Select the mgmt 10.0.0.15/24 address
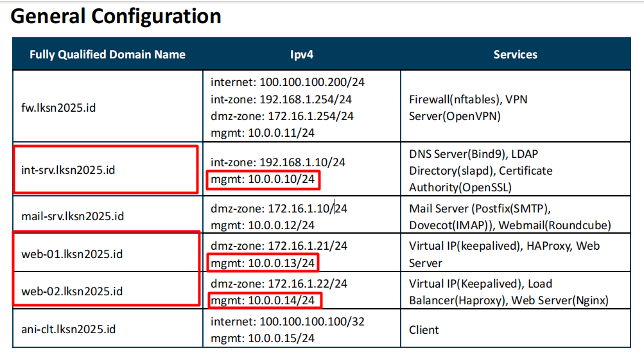Viewport: 644px width, 355px height. coord(263,338)
